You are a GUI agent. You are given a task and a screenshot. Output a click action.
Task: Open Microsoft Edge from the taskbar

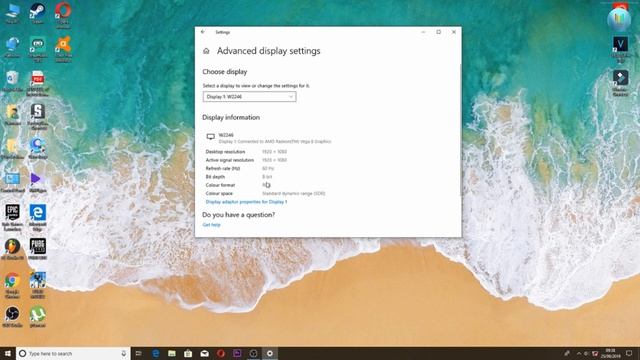click(x=156, y=353)
